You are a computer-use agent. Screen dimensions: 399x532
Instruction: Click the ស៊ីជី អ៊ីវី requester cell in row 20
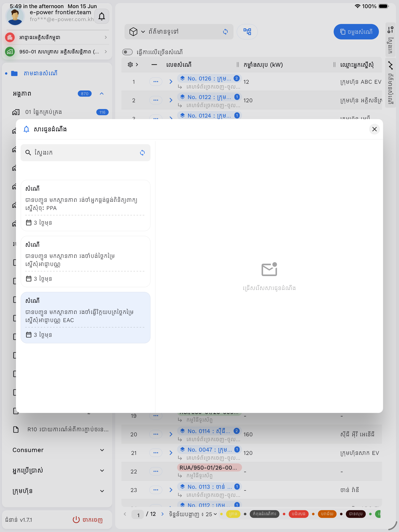tap(357, 434)
